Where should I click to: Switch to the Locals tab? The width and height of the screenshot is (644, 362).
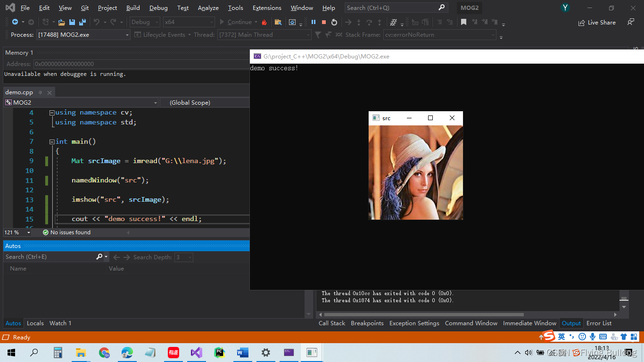(35, 323)
